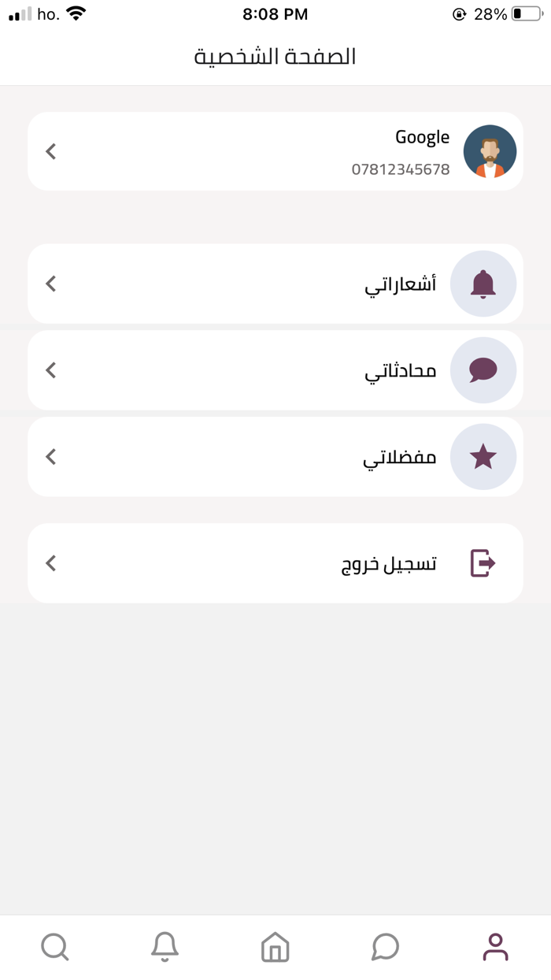Screen dimensions: 551x980
Task: Open the تسجيل خروج row chevron
Action: (x=50, y=562)
